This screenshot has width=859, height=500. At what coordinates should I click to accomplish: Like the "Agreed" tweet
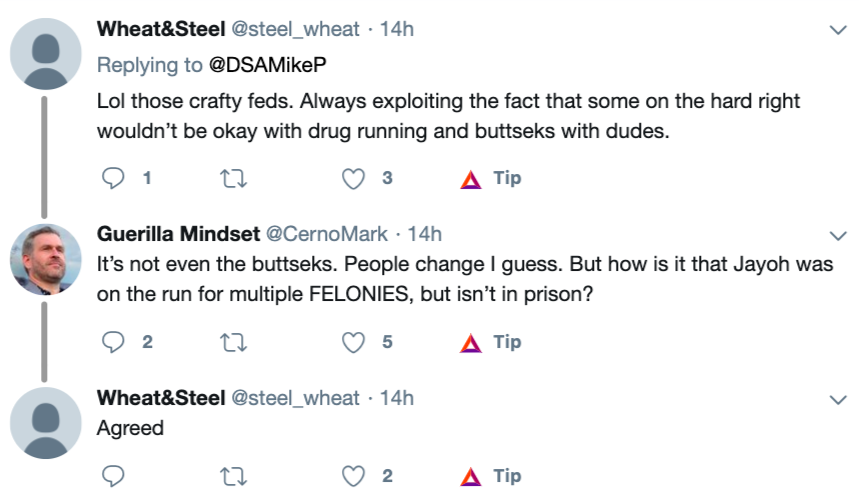click(x=353, y=476)
